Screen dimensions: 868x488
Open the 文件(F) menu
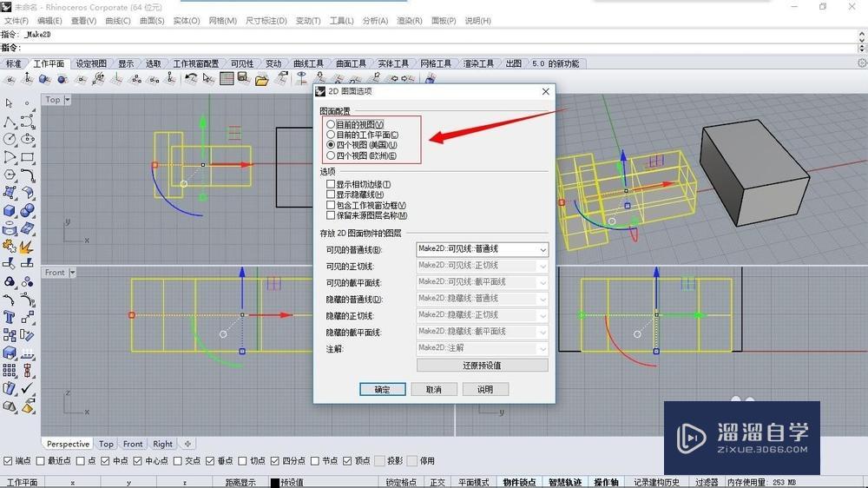click(16, 21)
